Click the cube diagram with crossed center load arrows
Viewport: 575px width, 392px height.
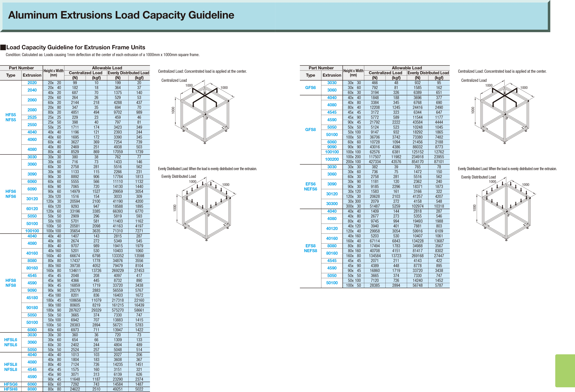point(205,114)
